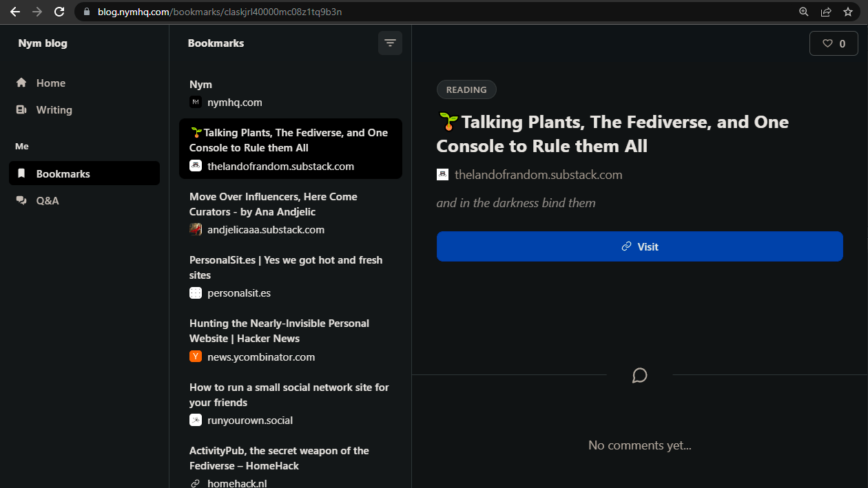Click the browser zoom magnifier icon
The width and height of the screenshot is (868, 488).
[x=803, y=12]
